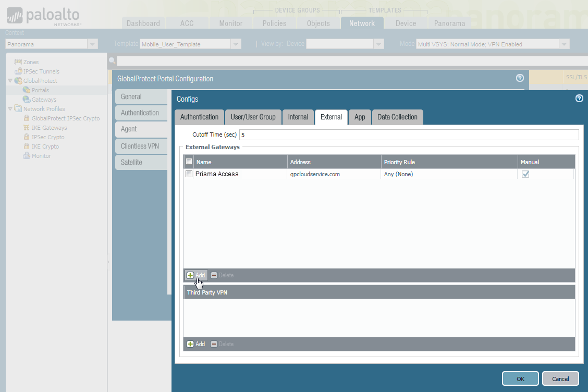Open Gateways under GlobalProtect
This screenshot has width=588, height=392.
pyautogui.click(x=44, y=100)
